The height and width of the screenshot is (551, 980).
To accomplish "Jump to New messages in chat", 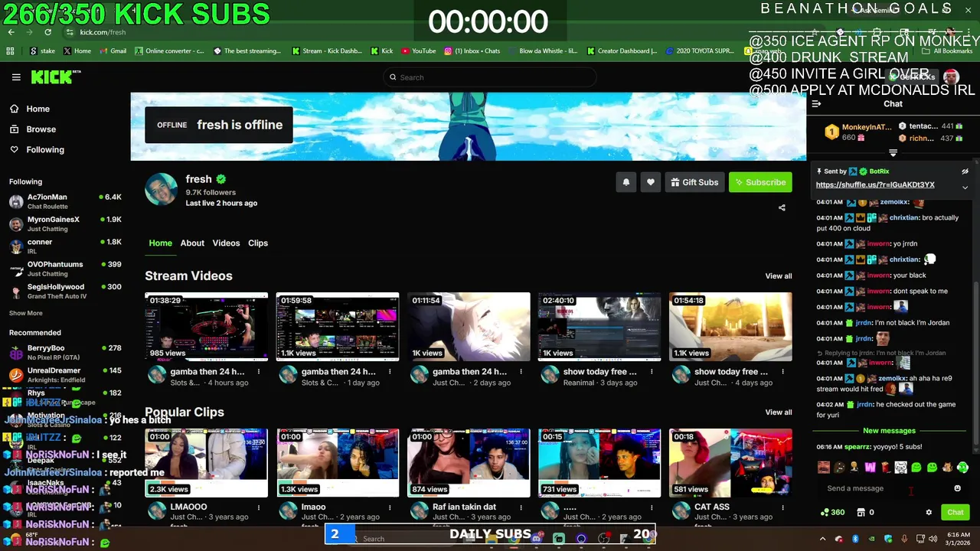I will tap(889, 431).
